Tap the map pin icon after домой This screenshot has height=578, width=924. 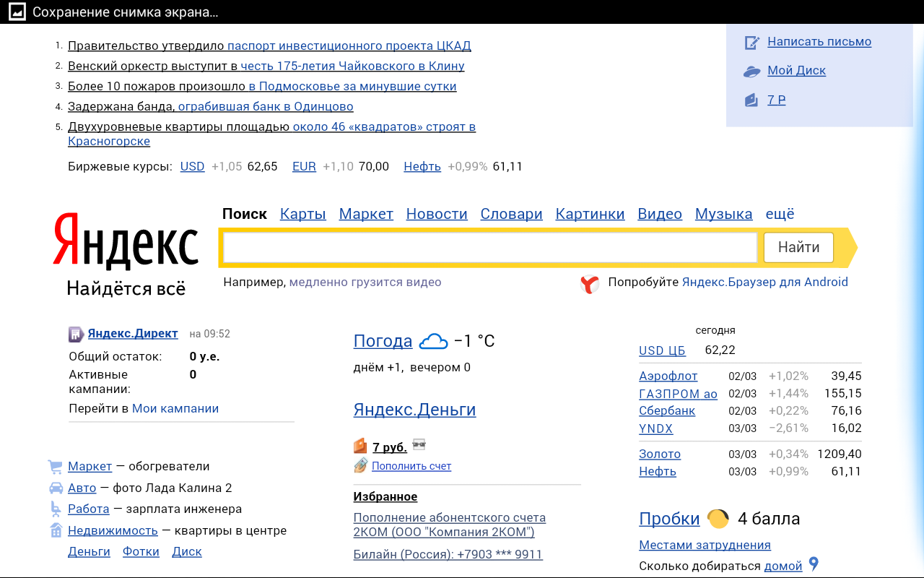tap(814, 564)
